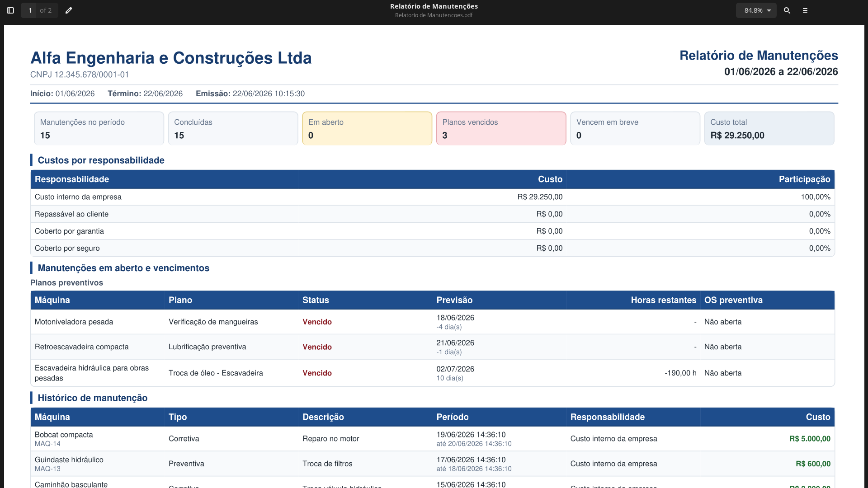Click the 02/07/2026 forecast date
The height and width of the screenshot is (488, 868).
click(x=455, y=369)
